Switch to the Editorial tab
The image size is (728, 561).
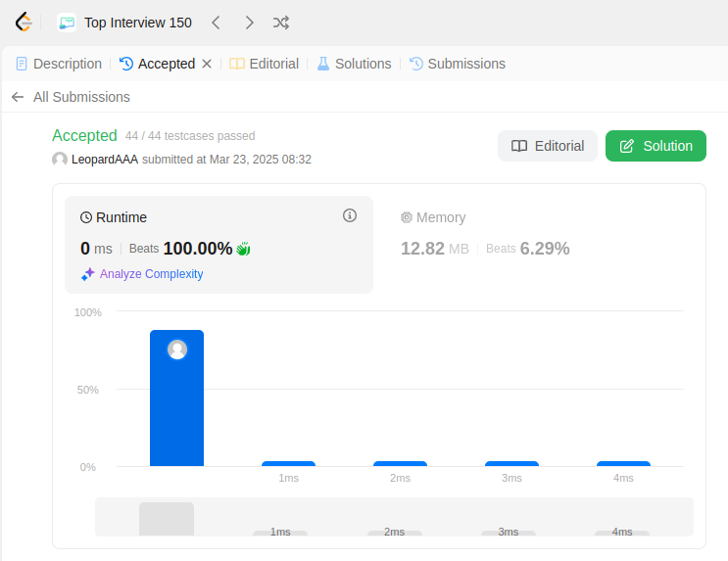click(x=265, y=64)
